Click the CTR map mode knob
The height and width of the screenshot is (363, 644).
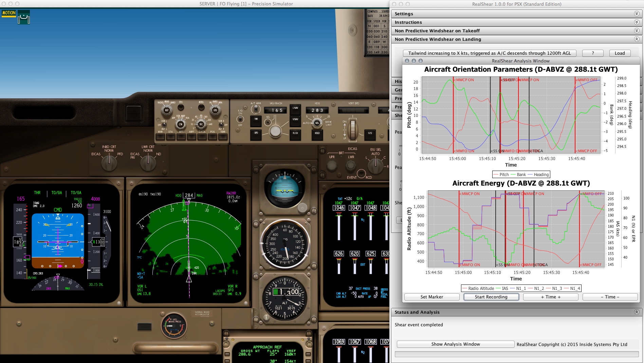(180, 124)
